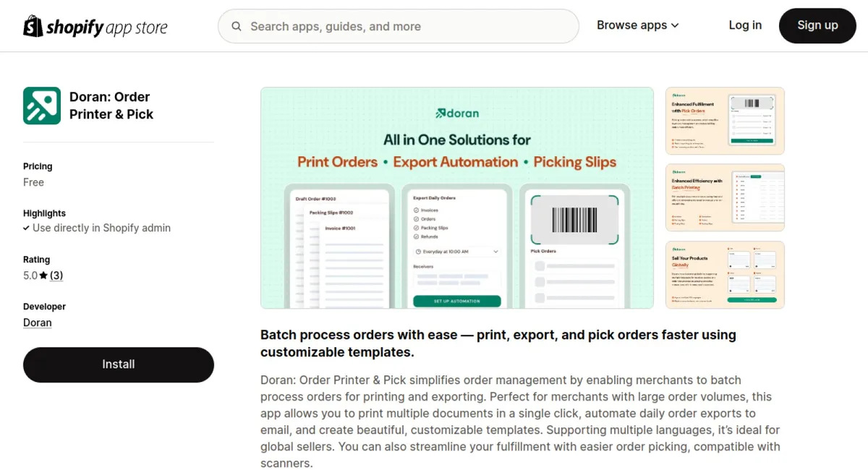Click the Packing Slips checkbox in export preview
This screenshot has height=470, width=868.
tap(415, 228)
